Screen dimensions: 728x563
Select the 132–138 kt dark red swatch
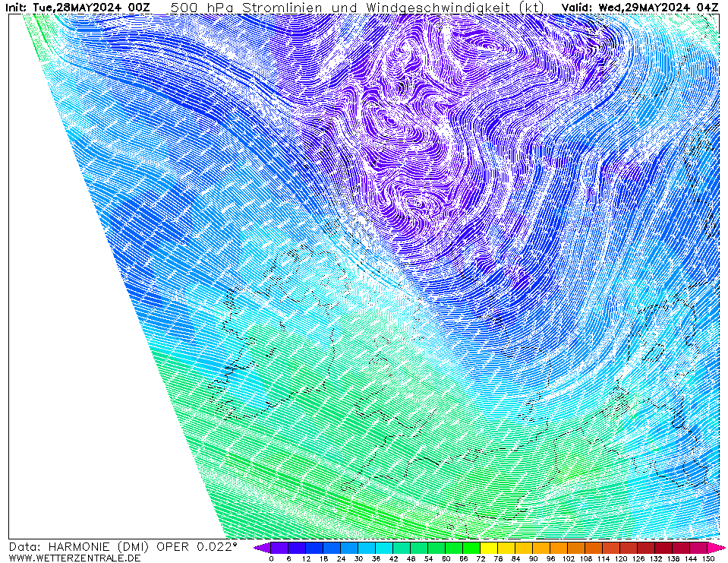coord(664,548)
